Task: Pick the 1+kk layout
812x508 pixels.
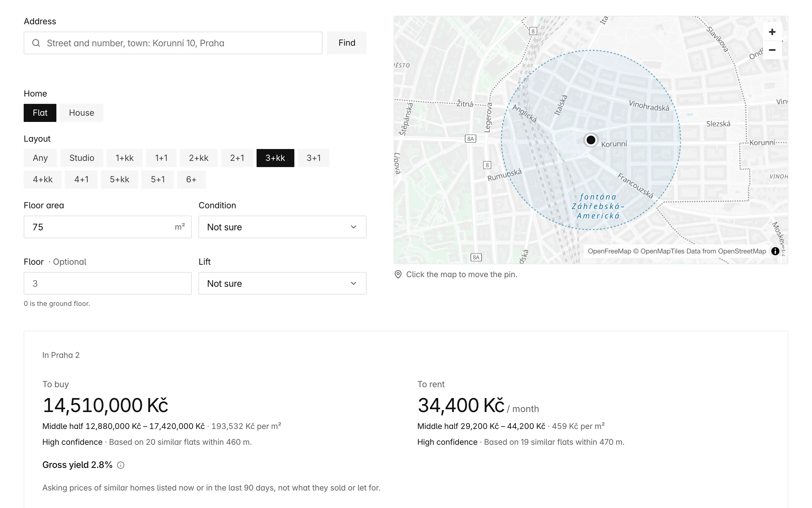Action: [125, 158]
